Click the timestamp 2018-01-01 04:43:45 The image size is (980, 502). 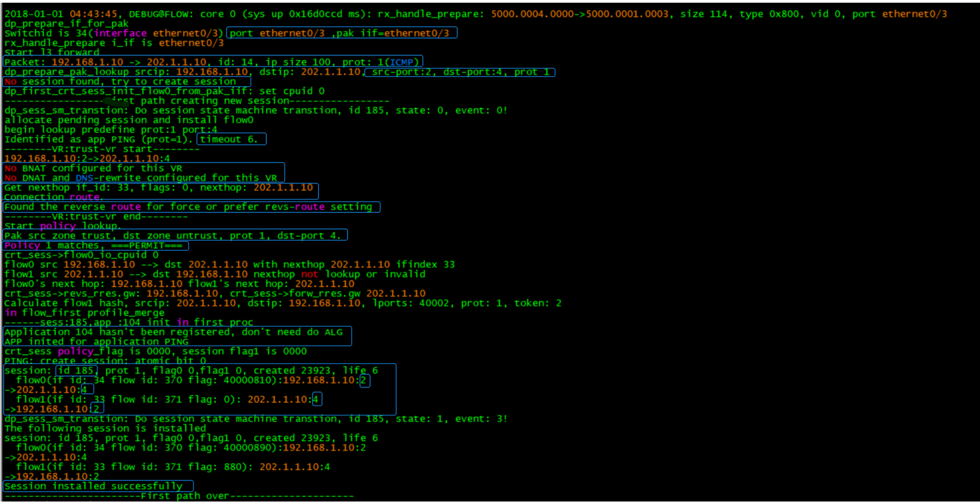[x=61, y=14]
